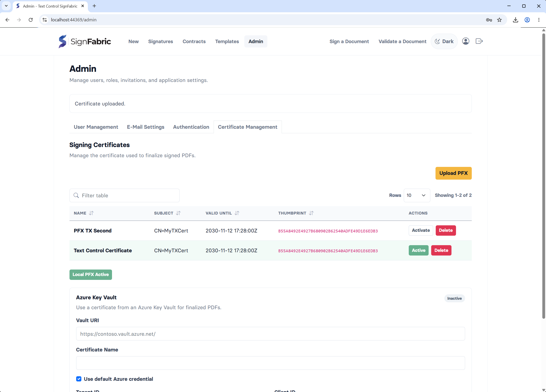Toggle Dark mode
The height and width of the screenshot is (392, 546).
(x=444, y=41)
